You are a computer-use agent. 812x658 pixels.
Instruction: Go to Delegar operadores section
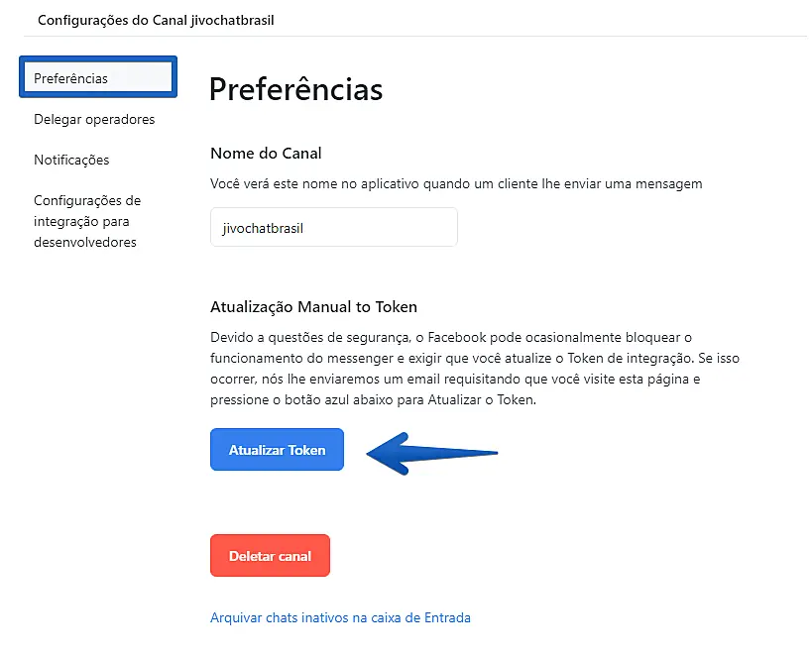click(x=94, y=119)
